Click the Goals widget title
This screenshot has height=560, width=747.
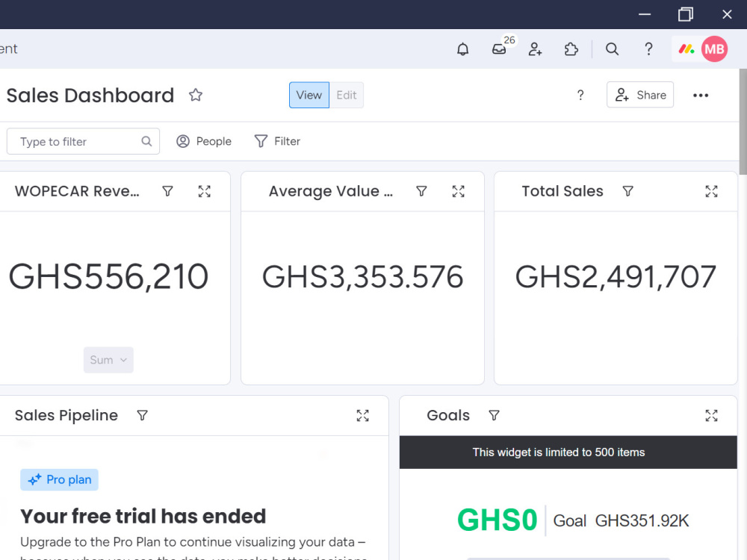[447, 415]
